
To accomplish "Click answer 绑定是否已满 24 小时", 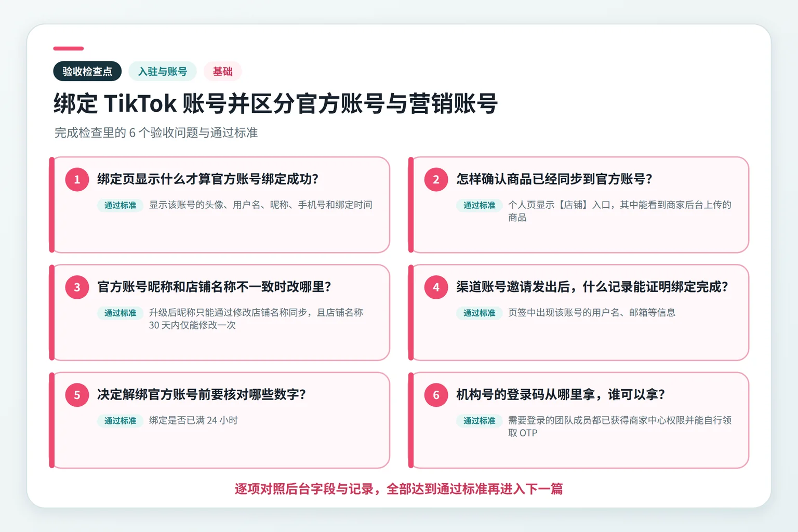I will coord(193,420).
